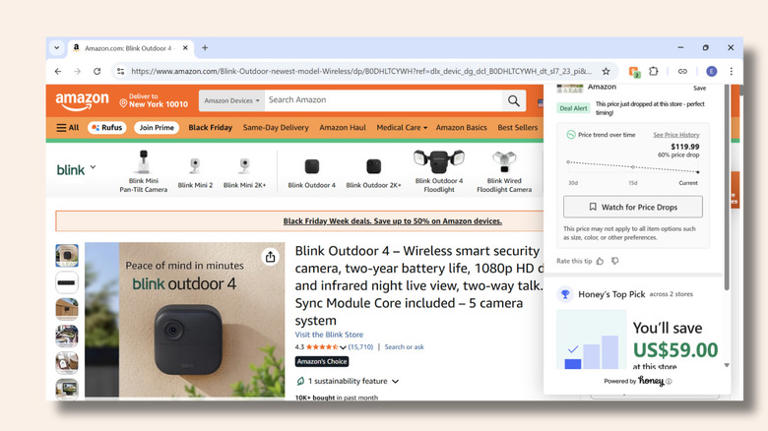Share product via share icon
Image resolution: width=768 pixels, height=431 pixels.
point(270,257)
